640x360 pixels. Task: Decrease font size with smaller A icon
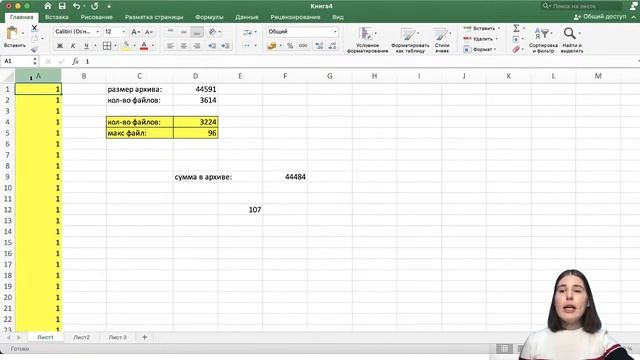[149, 32]
